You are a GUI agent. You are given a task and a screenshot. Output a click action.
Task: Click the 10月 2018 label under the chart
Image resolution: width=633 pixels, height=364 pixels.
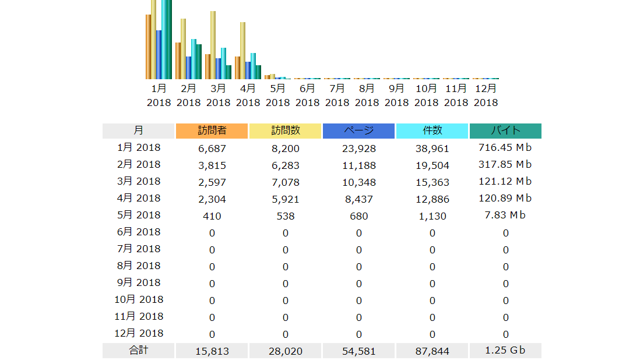coord(426,96)
